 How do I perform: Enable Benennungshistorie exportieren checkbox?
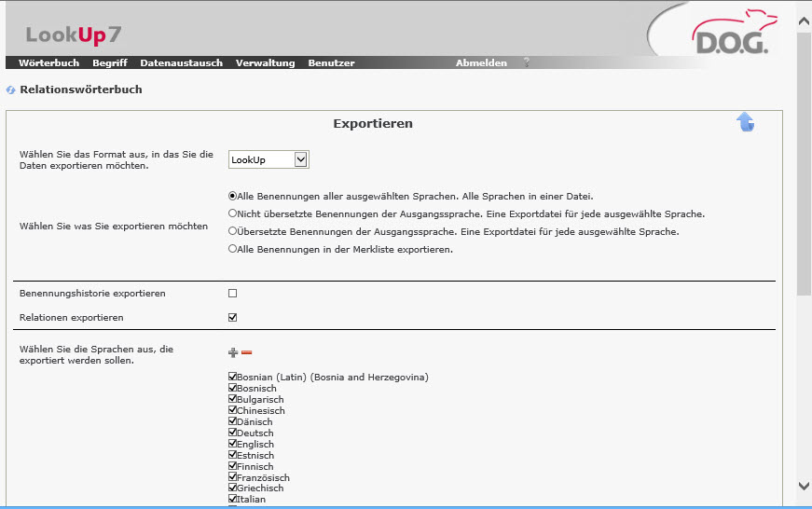coord(233,294)
